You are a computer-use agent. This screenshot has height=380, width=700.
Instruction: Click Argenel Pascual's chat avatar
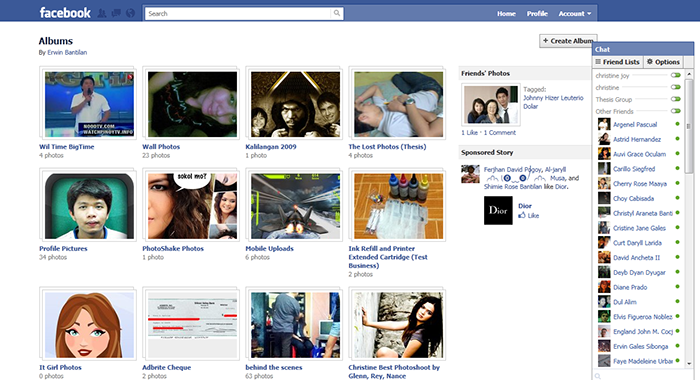(604, 124)
